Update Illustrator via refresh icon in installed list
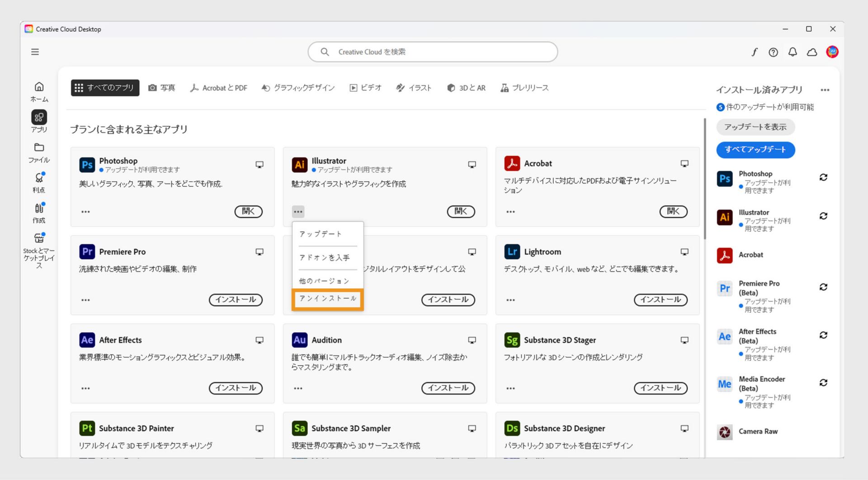 (823, 216)
